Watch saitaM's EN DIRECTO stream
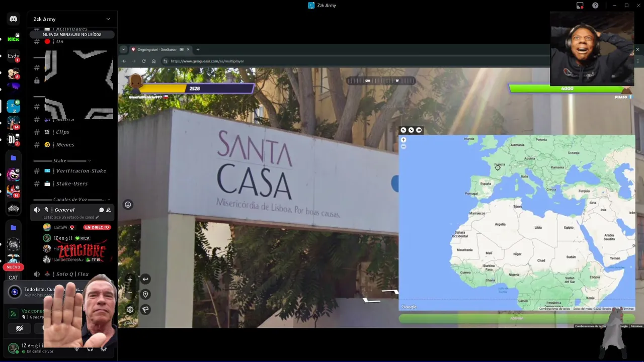The height and width of the screenshot is (362, 644). point(97,227)
